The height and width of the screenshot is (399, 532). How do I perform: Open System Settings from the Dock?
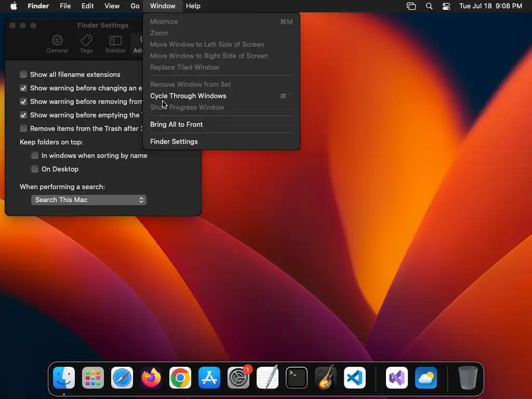(x=238, y=378)
